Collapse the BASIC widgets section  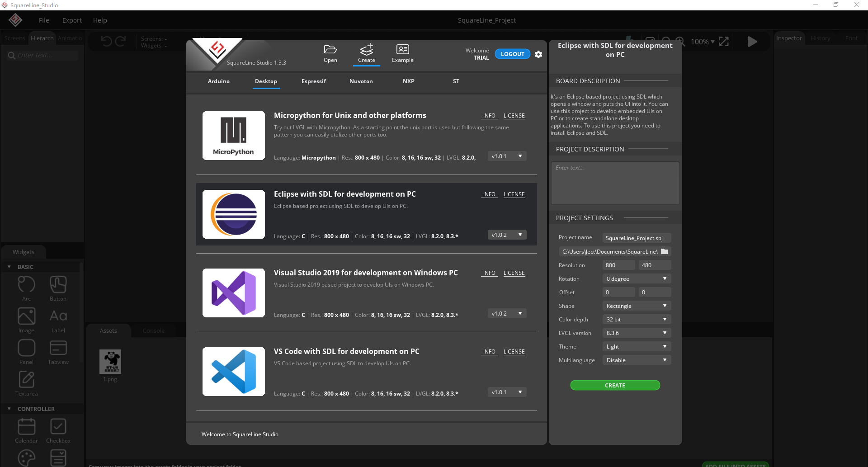click(x=9, y=267)
